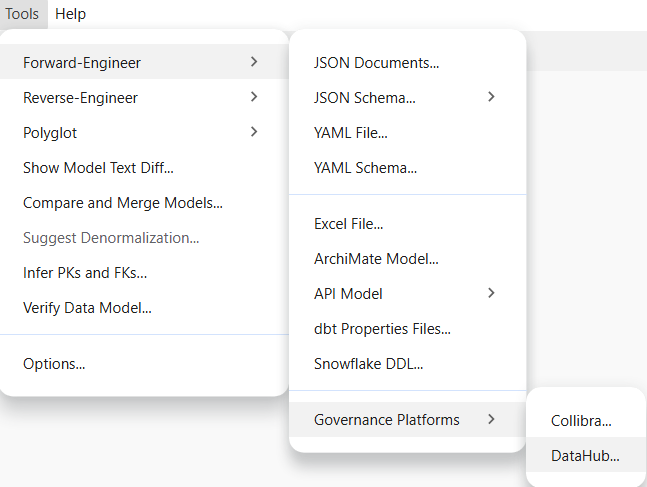Select JSON Documents export
Viewport: 647px width, 487px height.
click(x=376, y=63)
